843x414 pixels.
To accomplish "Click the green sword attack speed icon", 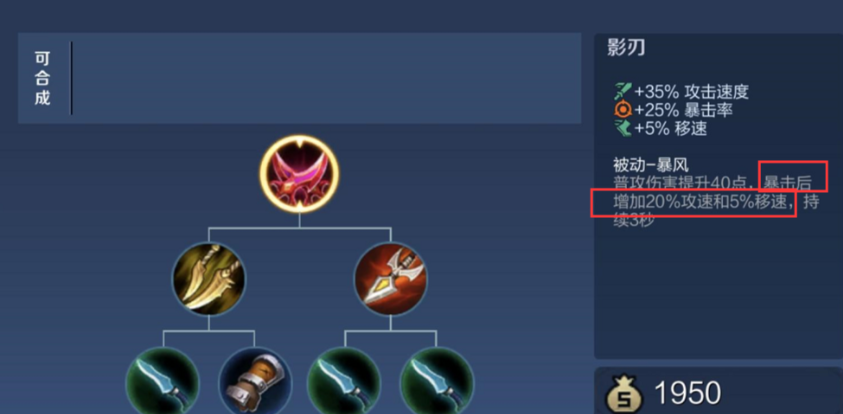I will pyautogui.click(x=623, y=91).
